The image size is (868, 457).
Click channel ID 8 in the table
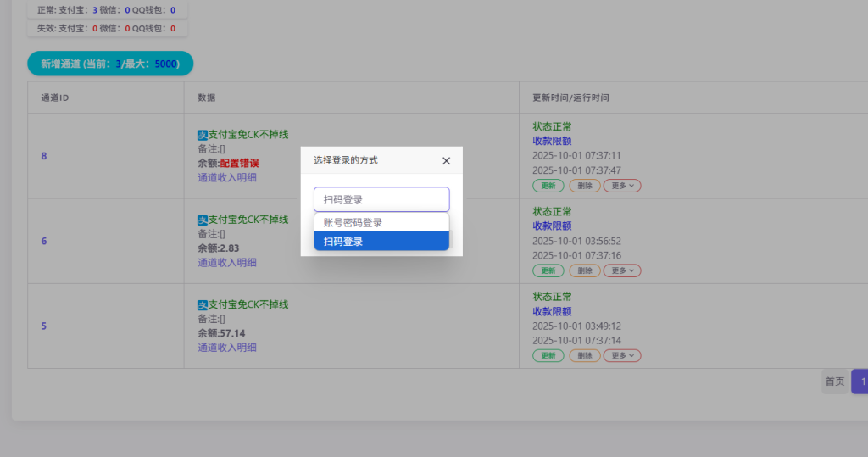[44, 156]
